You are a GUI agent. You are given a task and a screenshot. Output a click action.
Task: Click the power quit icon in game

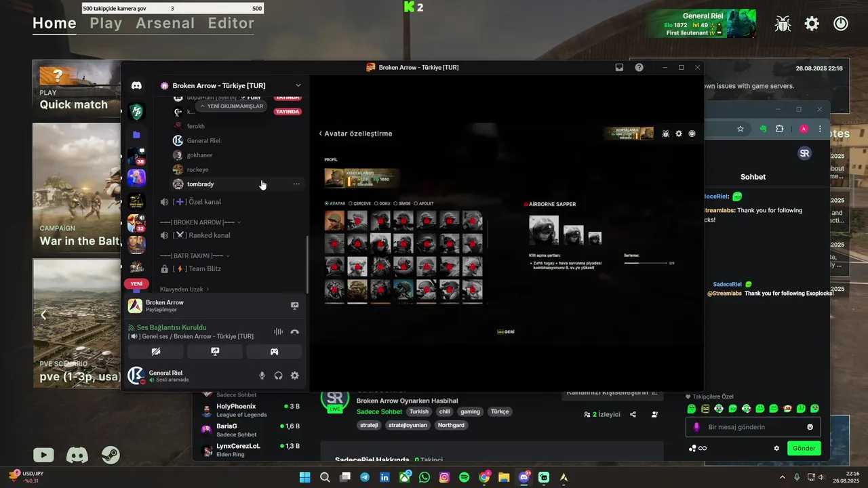click(x=840, y=24)
